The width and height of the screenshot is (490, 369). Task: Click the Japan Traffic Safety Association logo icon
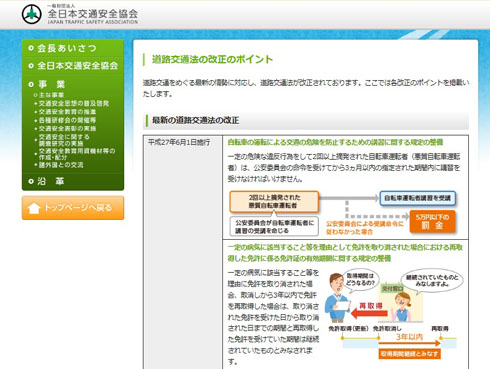[x=32, y=14]
